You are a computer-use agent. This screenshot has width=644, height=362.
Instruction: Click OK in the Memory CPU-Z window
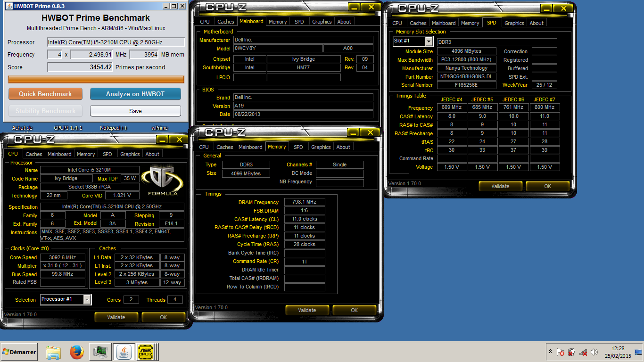(354, 310)
